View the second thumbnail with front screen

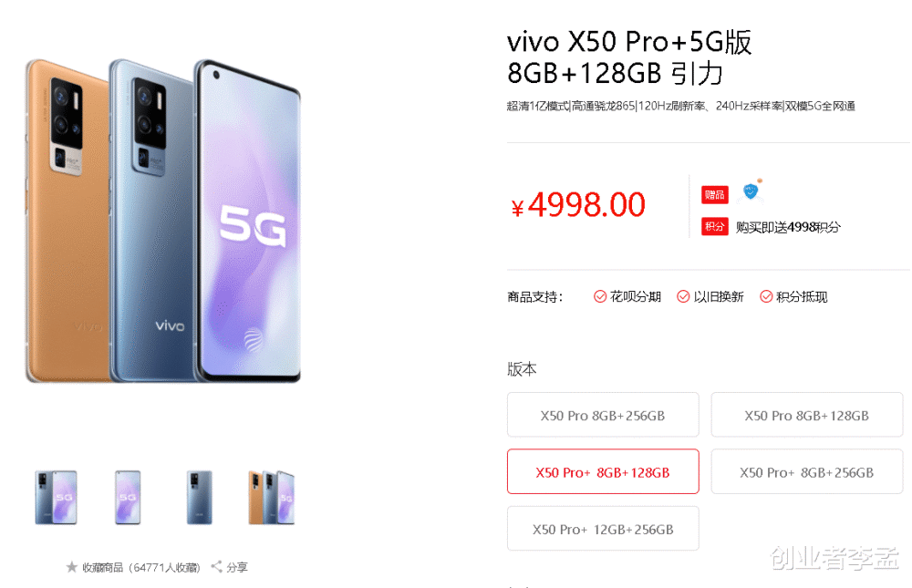click(x=128, y=497)
